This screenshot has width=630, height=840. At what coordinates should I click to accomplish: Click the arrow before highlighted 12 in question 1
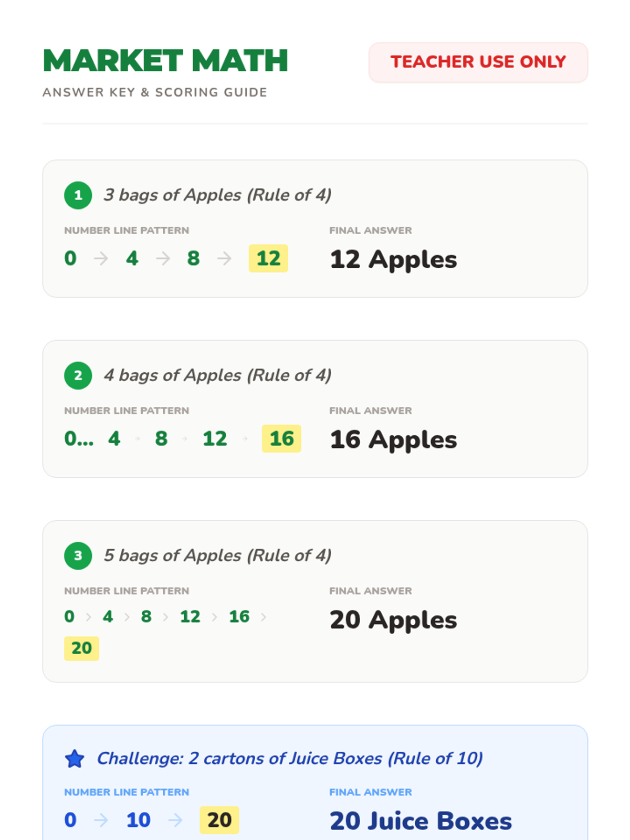(x=225, y=258)
